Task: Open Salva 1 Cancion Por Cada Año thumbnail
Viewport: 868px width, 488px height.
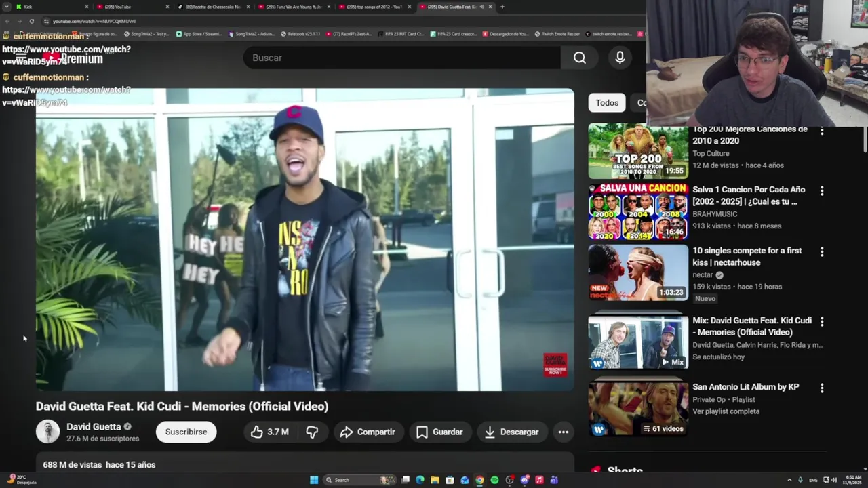Action: (638, 211)
